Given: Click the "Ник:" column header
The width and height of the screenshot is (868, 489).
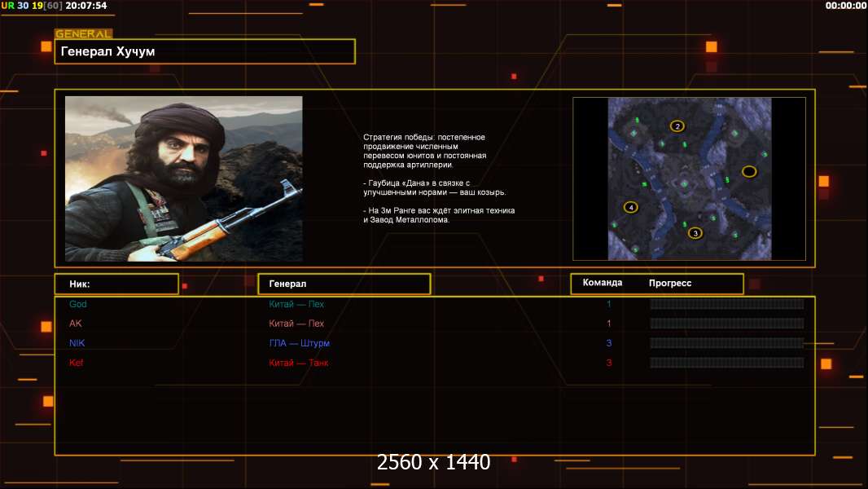Looking at the screenshot, I should click(116, 284).
